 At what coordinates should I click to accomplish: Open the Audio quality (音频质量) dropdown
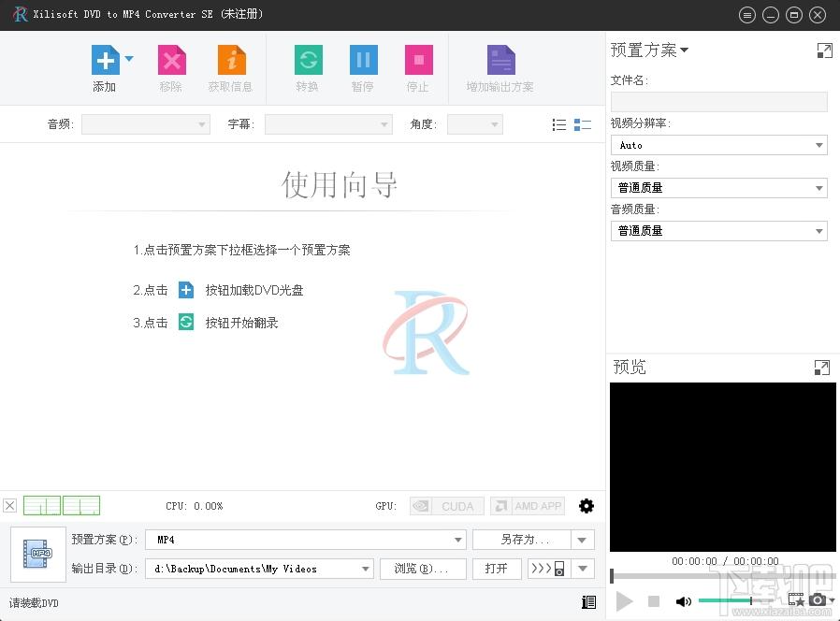719,231
